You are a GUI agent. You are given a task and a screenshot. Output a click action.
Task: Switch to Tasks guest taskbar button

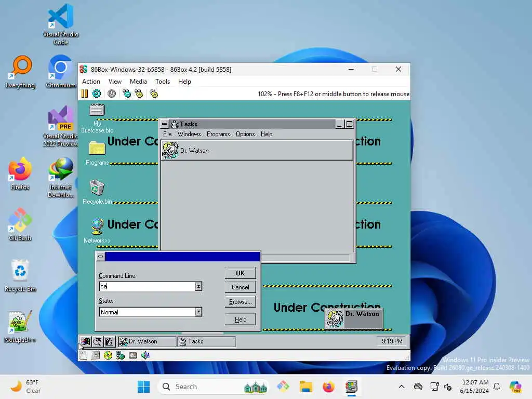(206, 341)
